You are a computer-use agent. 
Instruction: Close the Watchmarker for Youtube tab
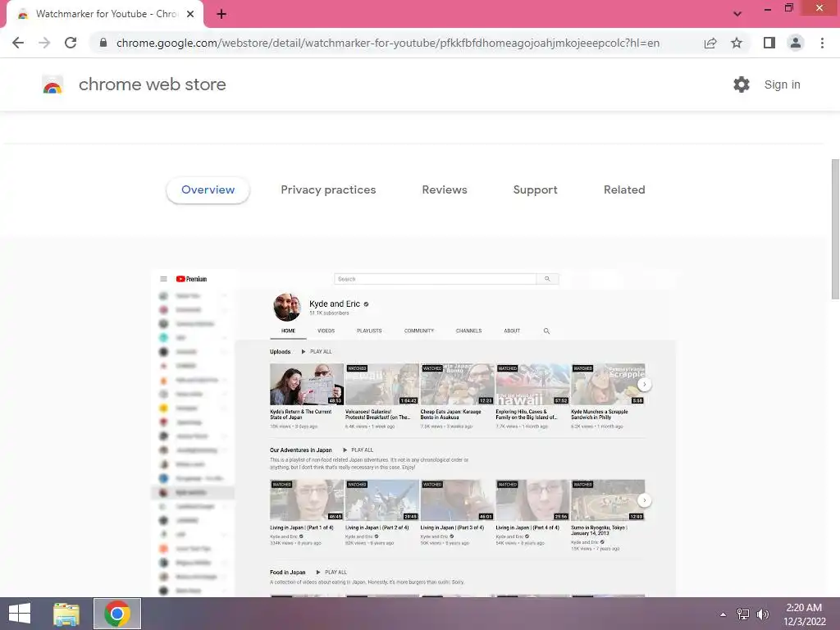point(190,14)
